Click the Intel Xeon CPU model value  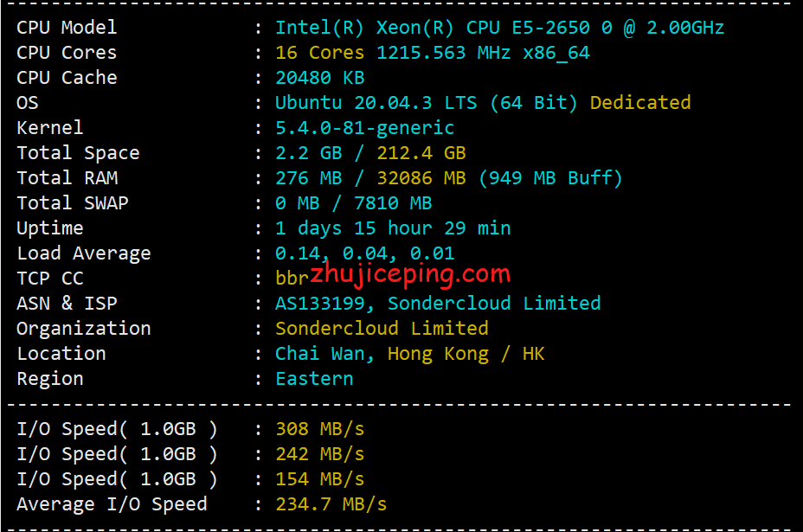click(499, 28)
